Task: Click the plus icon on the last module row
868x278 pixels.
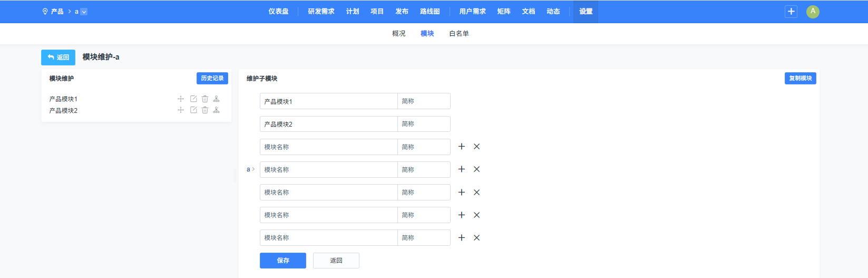Action: pyautogui.click(x=462, y=238)
